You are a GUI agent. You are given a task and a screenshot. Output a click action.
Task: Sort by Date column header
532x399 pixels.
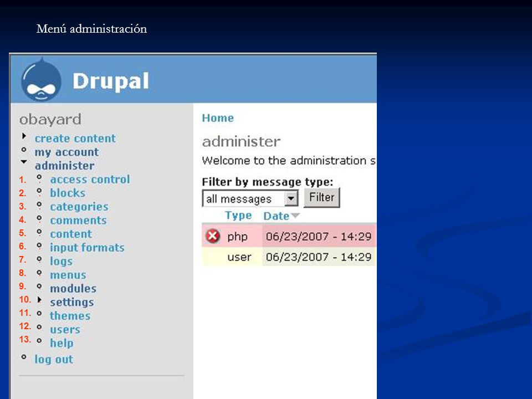[x=276, y=216]
